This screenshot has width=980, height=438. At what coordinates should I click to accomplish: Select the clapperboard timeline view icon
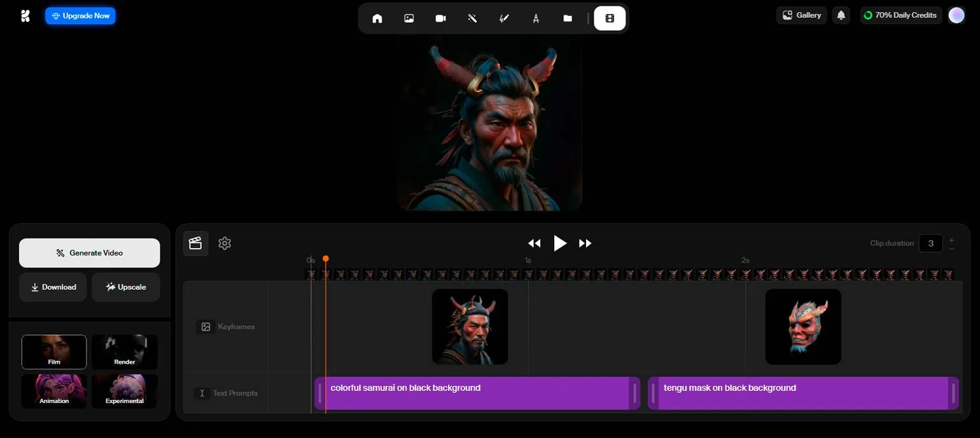point(195,243)
